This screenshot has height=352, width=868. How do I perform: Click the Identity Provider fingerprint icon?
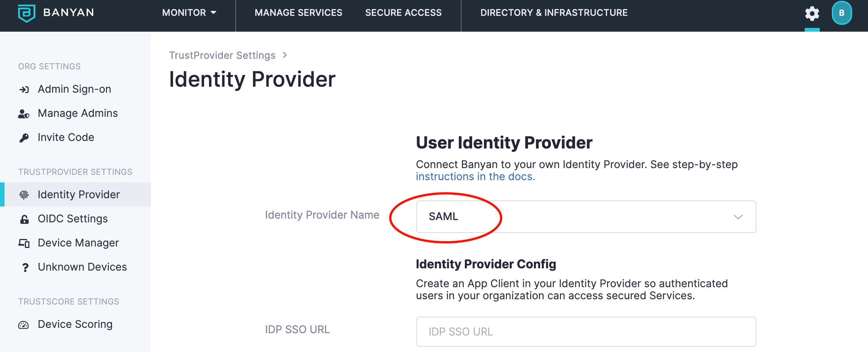point(24,195)
